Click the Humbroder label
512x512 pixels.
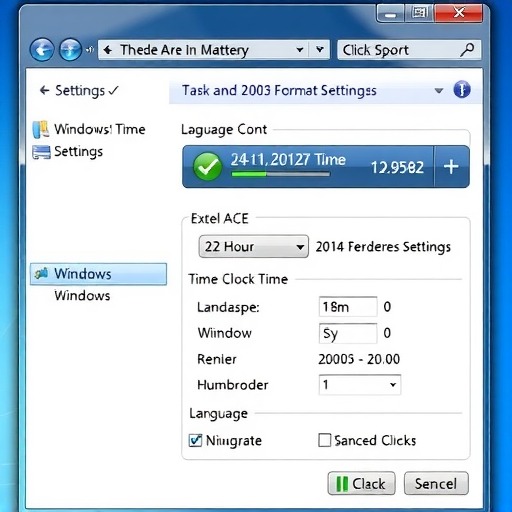point(233,385)
